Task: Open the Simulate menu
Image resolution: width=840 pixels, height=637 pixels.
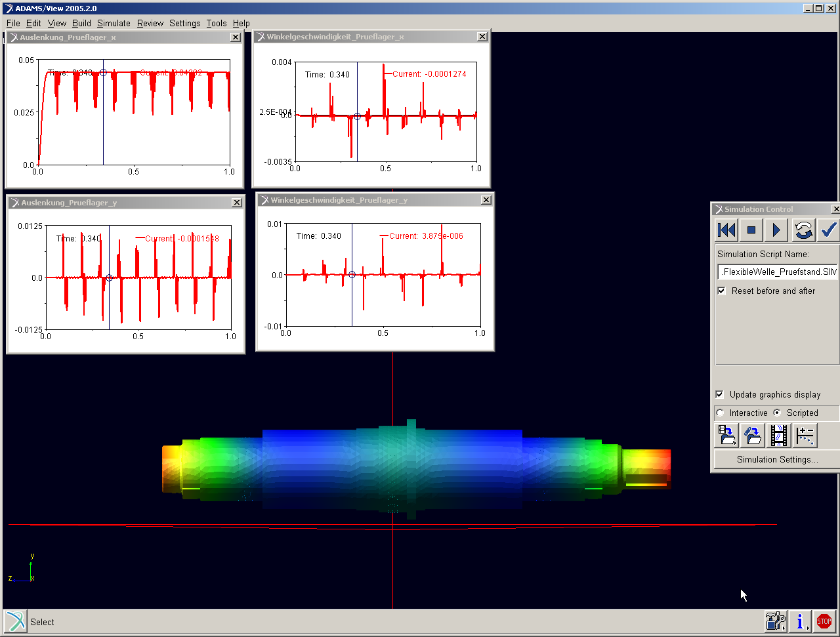Action: (114, 23)
